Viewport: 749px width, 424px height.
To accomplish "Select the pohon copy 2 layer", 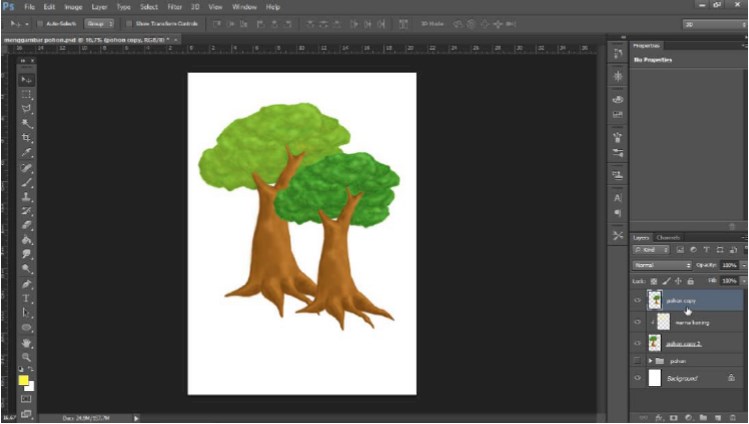I will [683, 342].
